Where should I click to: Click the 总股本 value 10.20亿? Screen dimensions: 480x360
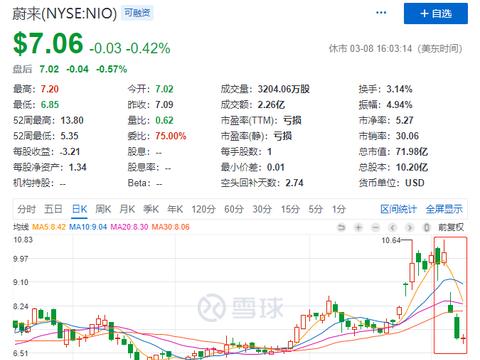412,167
